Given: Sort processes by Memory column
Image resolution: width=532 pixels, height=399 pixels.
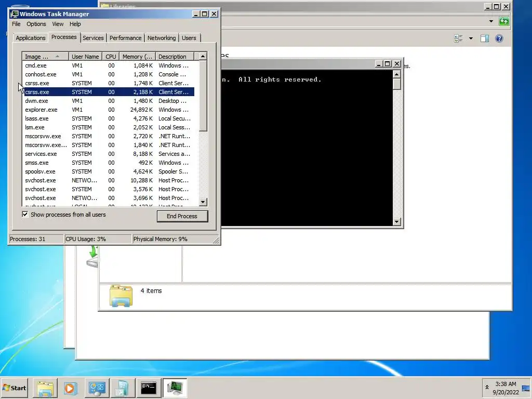Looking at the screenshot, I should (x=137, y=56).
